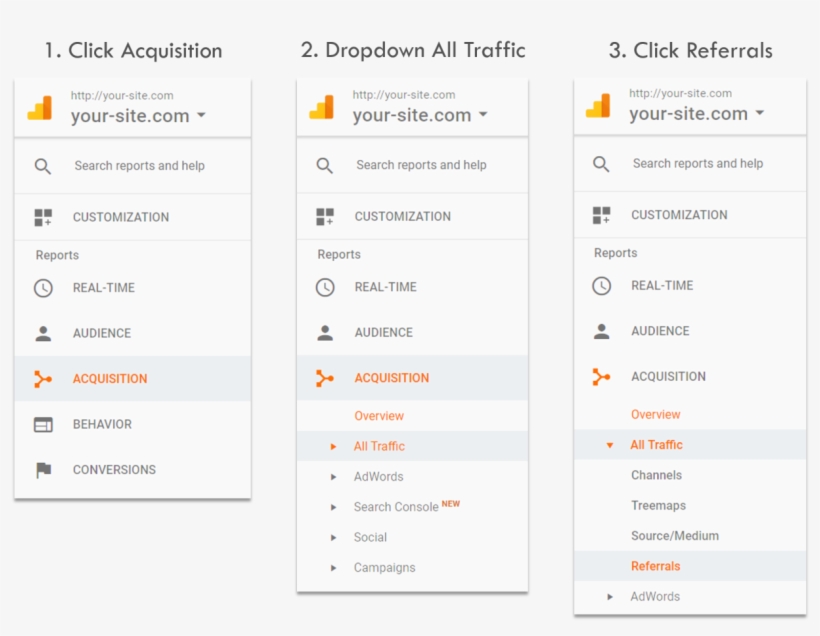
Task: Open your-site.com dropdown arrow in first panel
Action: point(201,115)
